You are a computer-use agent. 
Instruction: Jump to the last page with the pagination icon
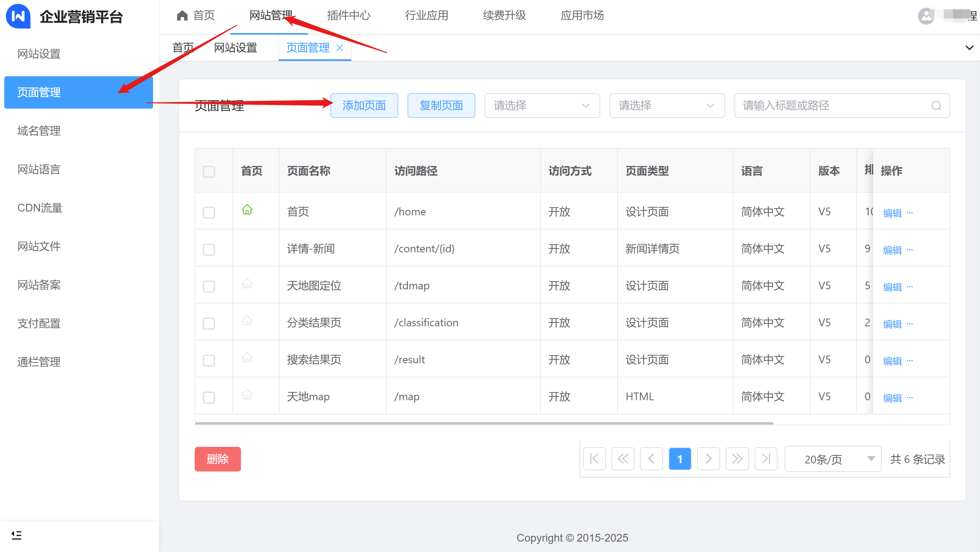(766, 459)
